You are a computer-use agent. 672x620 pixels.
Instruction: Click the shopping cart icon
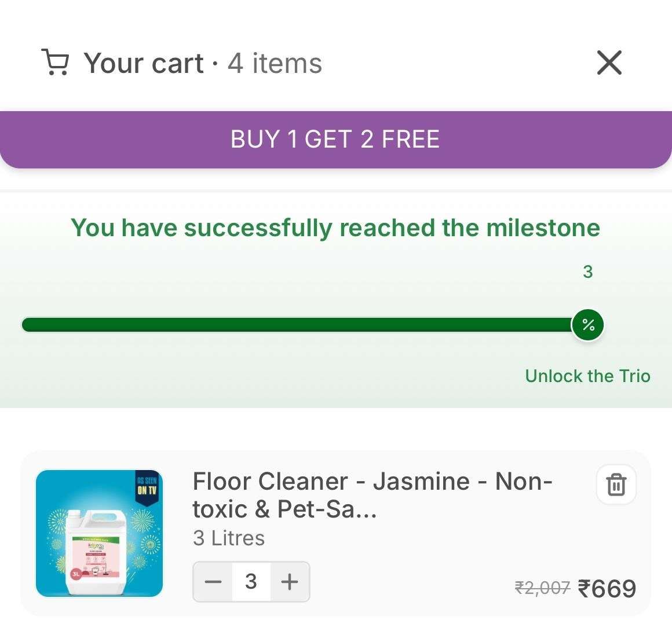pos(55,63)
